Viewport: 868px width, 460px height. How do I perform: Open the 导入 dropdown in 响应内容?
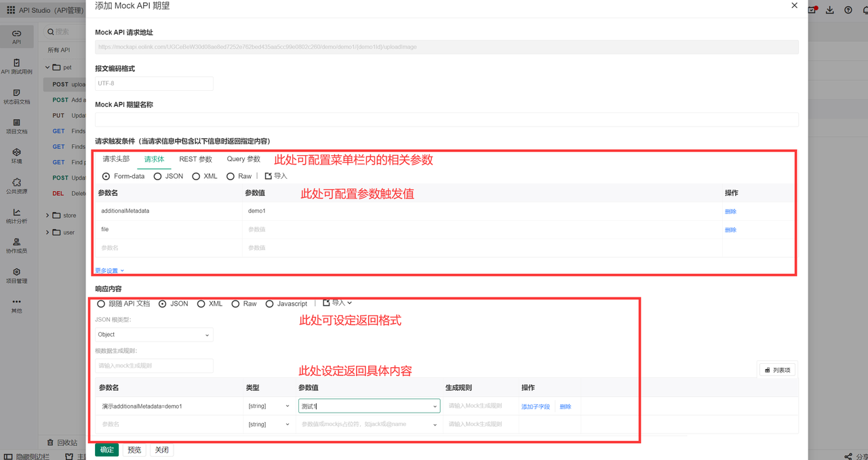tap(337, 303)
